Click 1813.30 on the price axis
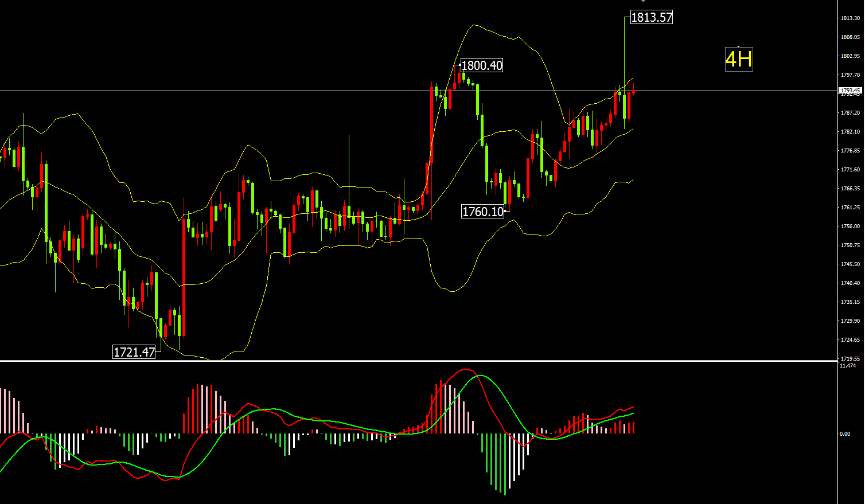Screen dimensions: 865x504 coord(850,18)
